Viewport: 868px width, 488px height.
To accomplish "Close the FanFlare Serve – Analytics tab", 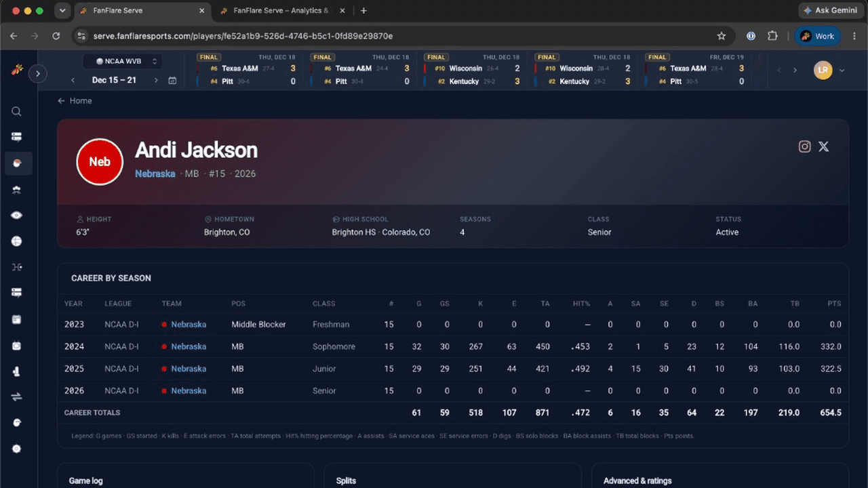I will 342,11.
